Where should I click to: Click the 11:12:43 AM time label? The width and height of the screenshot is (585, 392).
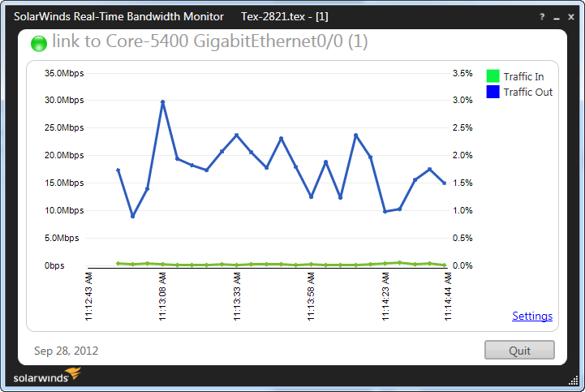88,296
